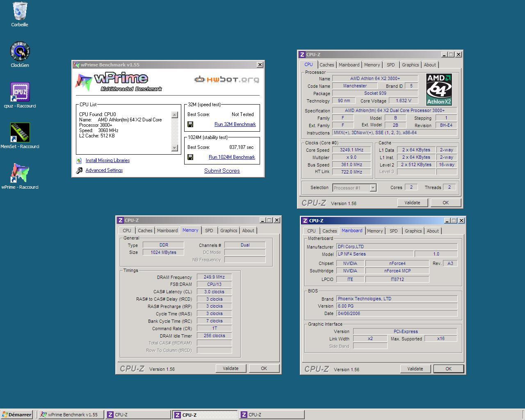The width and height of the screenshot is (525, 420).
Task: Open the Corbeille recycle bin icon
Action: [x=20, y=14]
